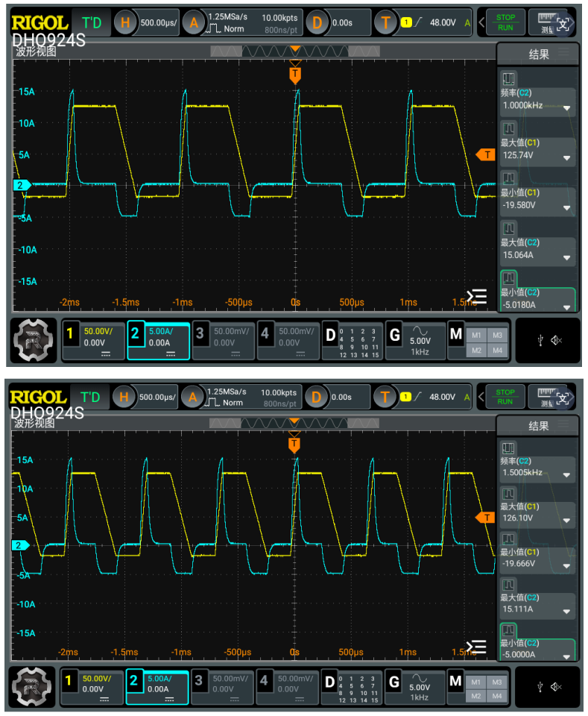The height and width of the screenshot is (716, 588).
Task: Open the navigation menu icon in the lower oscilloscope screen
Action: [x=31, y=687]
